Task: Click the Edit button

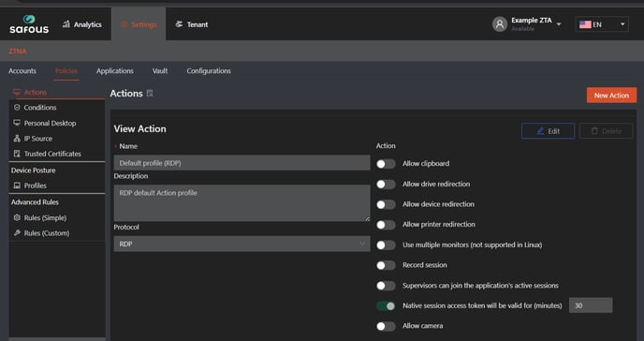Action: 548,131
